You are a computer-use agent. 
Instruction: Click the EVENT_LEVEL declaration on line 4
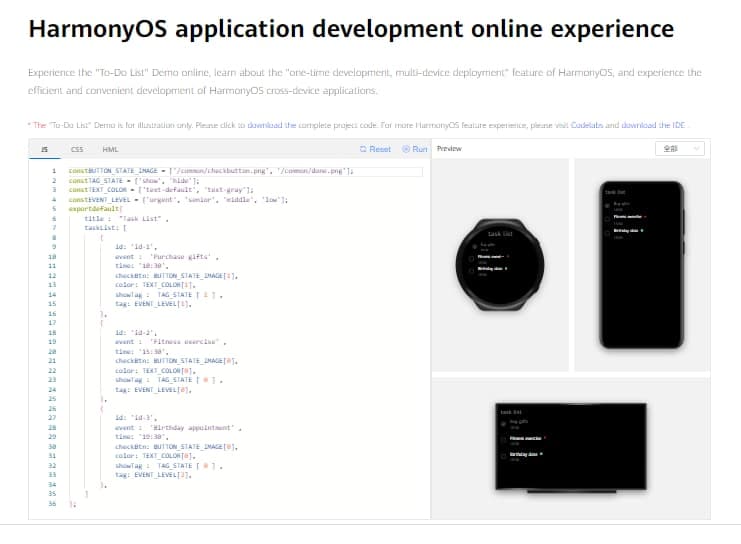pyautogui.click(x=178, y=200)
